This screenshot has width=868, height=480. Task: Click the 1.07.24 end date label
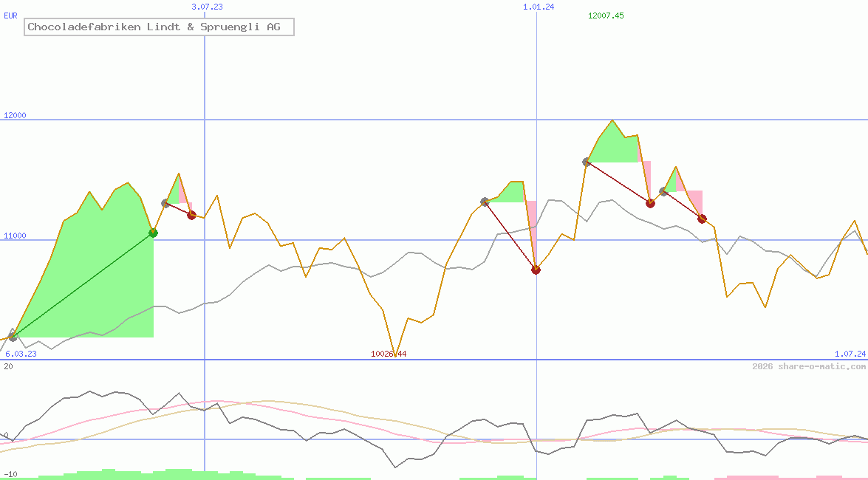coord(850,354)
